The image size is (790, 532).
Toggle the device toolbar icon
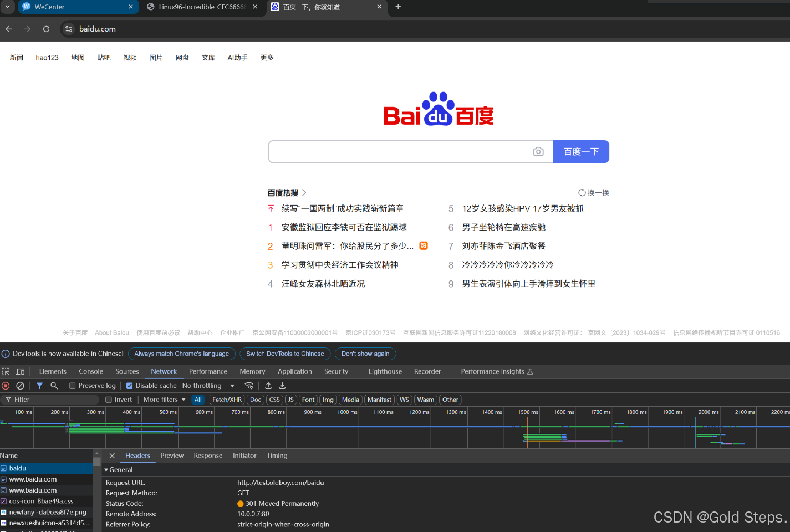pyautogui.click(x=21, y=371)
